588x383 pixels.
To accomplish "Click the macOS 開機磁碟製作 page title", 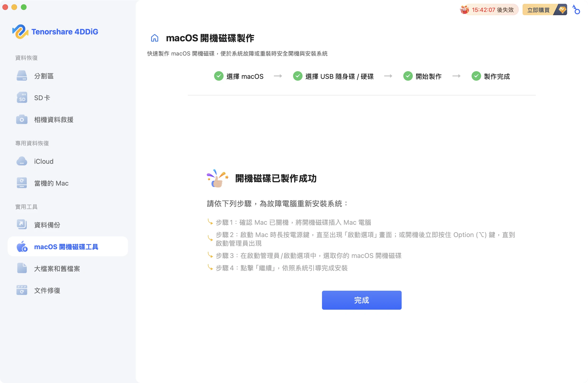I will click(x=210, y=38).
